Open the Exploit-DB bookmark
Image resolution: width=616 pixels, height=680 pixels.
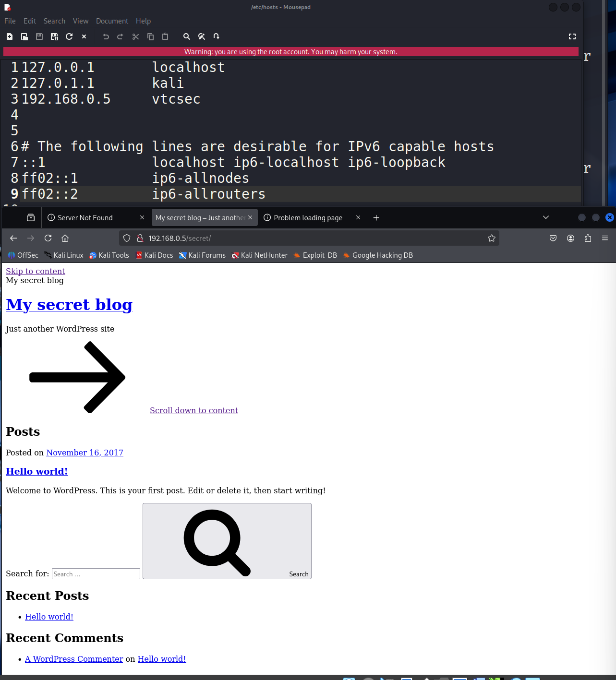tap(315, 255)
